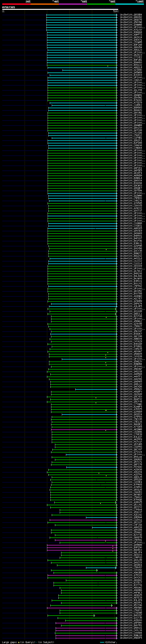146x644 pixels.
Task: Click the UniRef100_A9PFT3 label
Action: point(131,35)
